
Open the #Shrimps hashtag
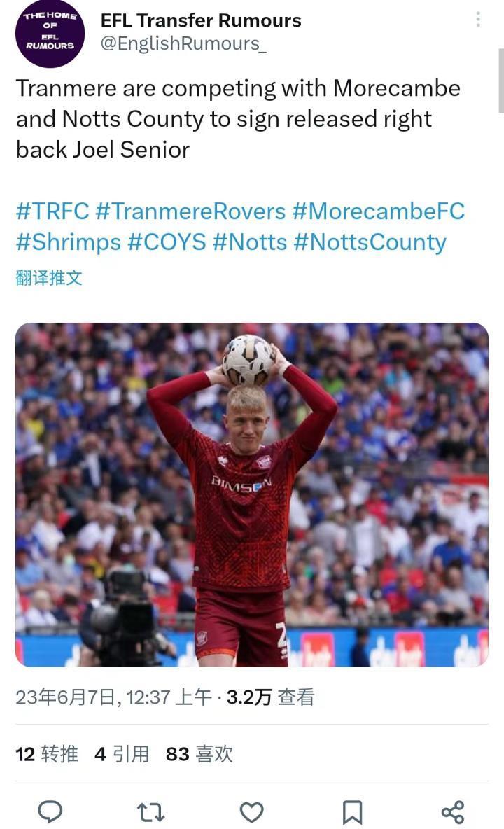pos(69,242)
